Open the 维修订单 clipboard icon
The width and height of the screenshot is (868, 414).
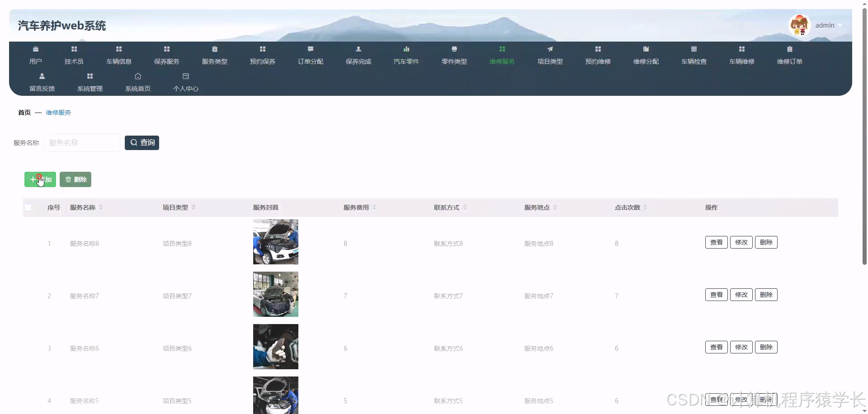pyautogui.click(x=790, y=49)
